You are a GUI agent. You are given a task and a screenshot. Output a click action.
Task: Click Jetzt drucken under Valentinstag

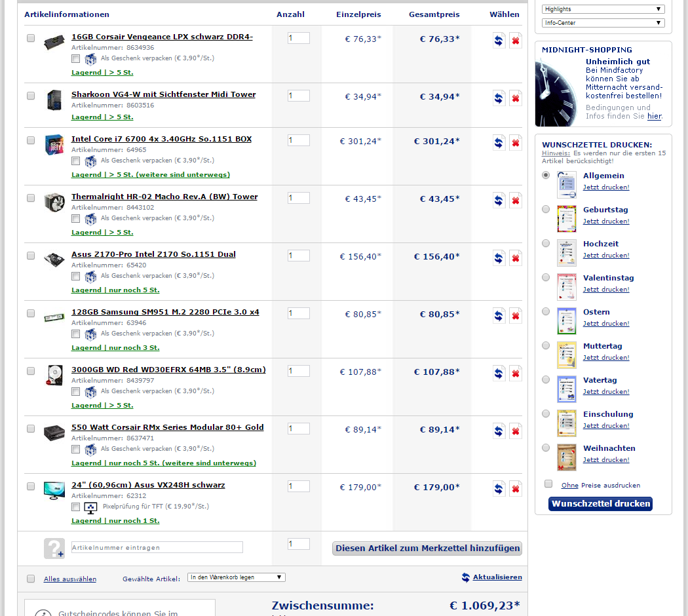tap(606, 290)
